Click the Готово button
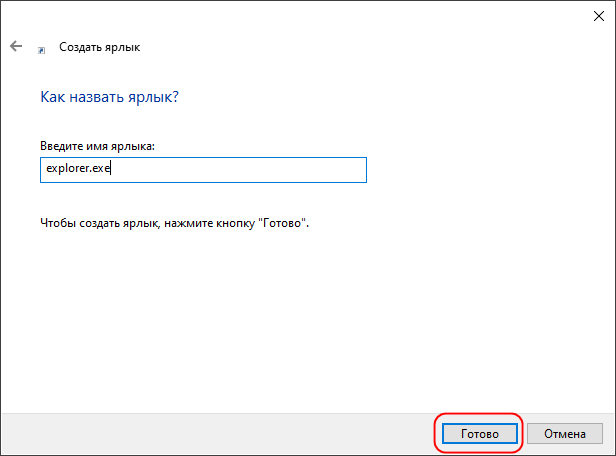The height and width of the screenshot is (456, 616). [480, 434]
